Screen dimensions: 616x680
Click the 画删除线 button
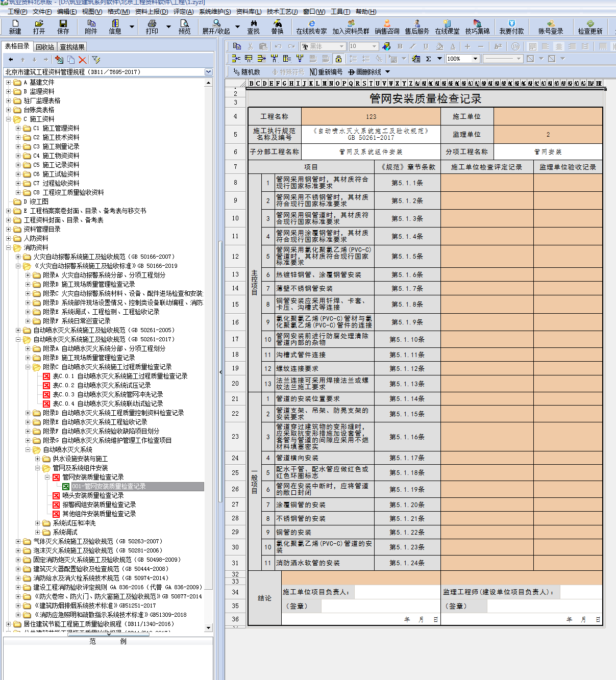364,72
